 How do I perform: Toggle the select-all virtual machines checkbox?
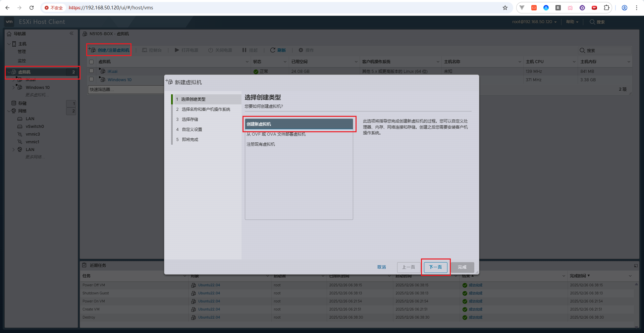pyautogui.click(x=91, y=62)
